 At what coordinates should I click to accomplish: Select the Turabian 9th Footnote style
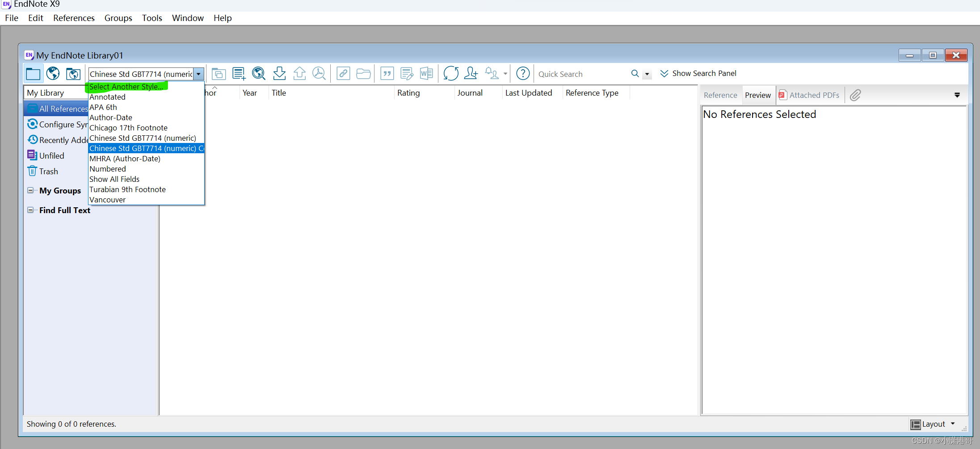(x=146, y=189)
